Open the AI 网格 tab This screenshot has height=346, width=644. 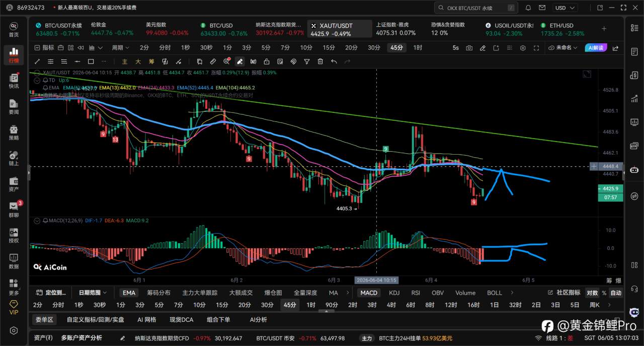coord(147,320)
